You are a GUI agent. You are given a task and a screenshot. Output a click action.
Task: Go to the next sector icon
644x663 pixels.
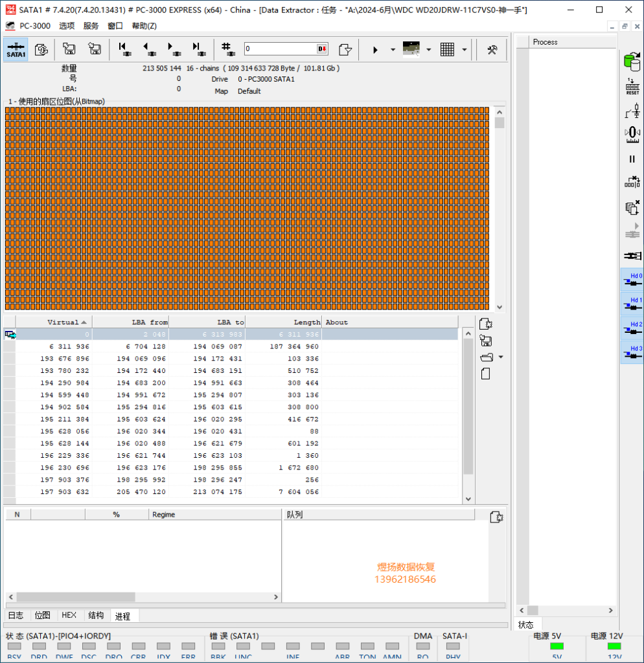(174, 49)
